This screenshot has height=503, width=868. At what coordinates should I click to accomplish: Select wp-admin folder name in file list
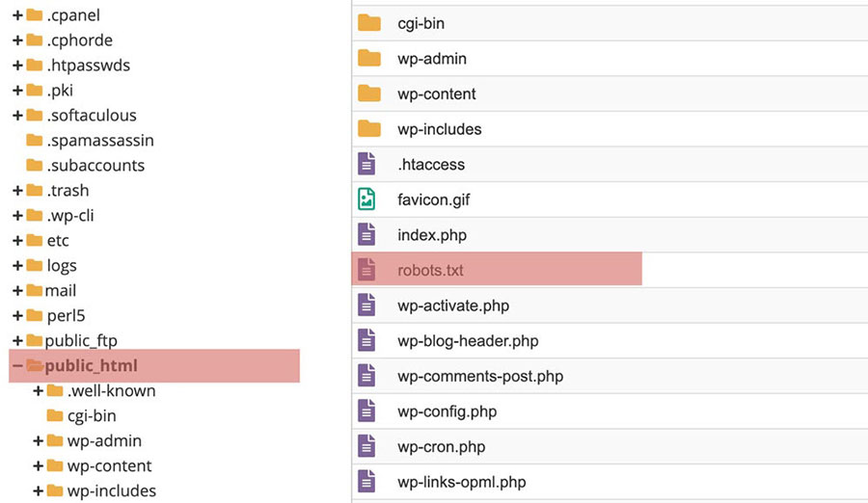pyautogui.click(x=432, y=59)
